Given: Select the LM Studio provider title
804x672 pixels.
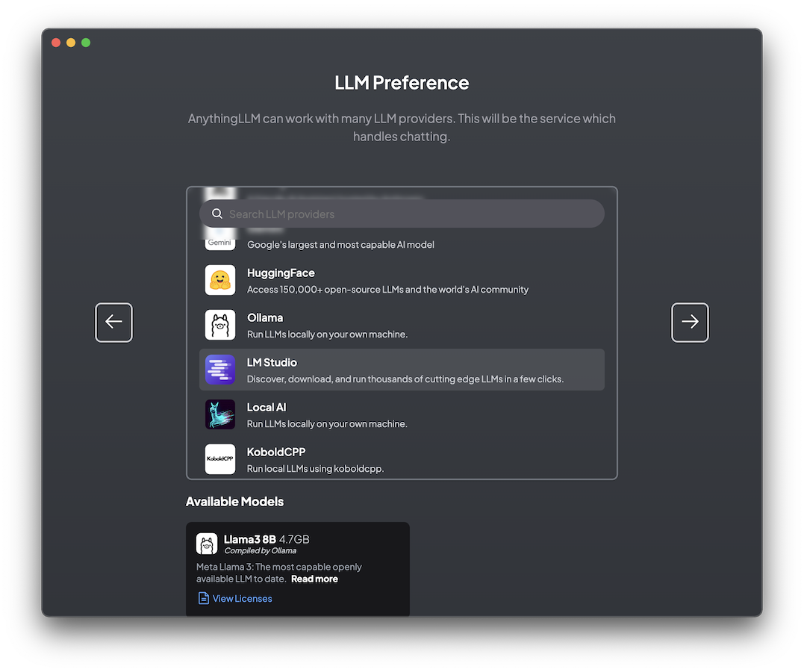Looking at the screenshot, I should pos(272,362).
